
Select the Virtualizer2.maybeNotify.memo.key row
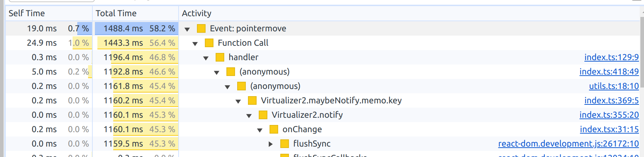coord(323,100)
